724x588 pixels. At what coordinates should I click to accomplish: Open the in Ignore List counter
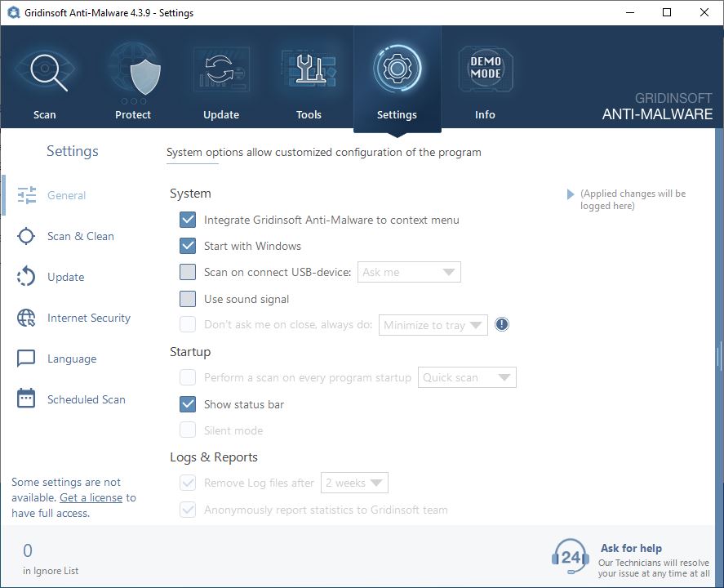tap(51, 559)
